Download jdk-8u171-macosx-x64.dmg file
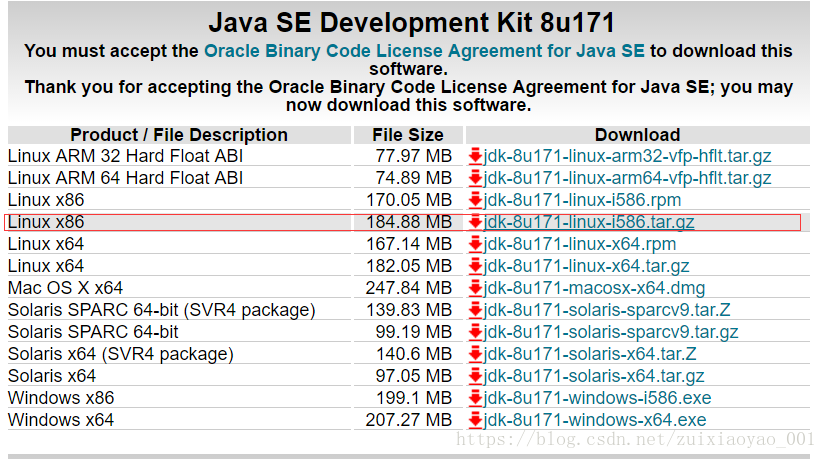Viewport: 827px width, 459px height. click(x=594, y=288)
